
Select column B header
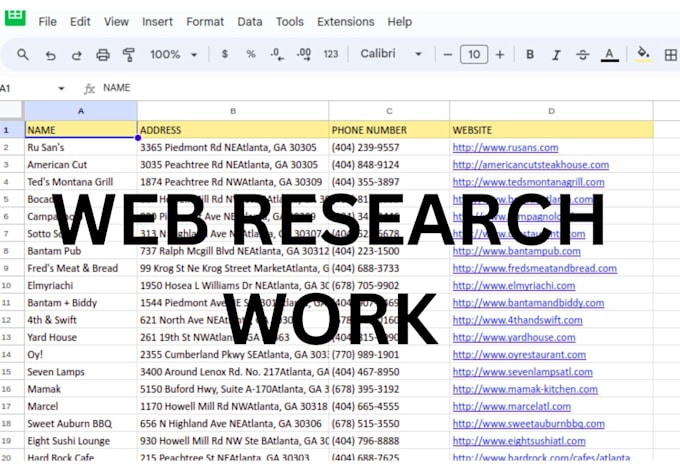[x=233, y=111]
